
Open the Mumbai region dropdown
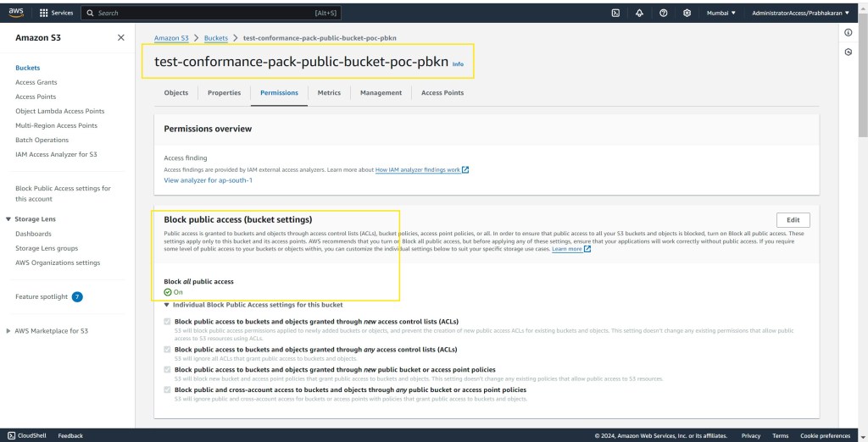click(721, 13)
